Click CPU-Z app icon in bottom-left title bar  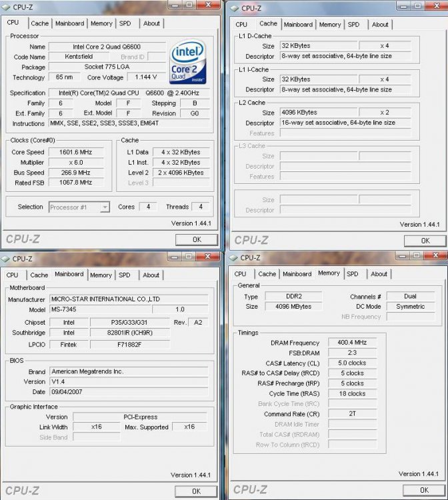[x=5, y=259]
